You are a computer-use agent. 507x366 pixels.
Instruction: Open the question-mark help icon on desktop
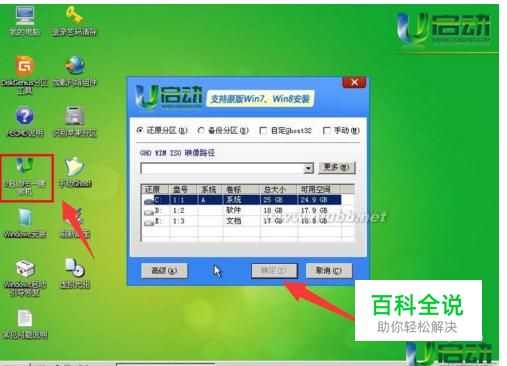pyautogui.click(x=25, y=121)
